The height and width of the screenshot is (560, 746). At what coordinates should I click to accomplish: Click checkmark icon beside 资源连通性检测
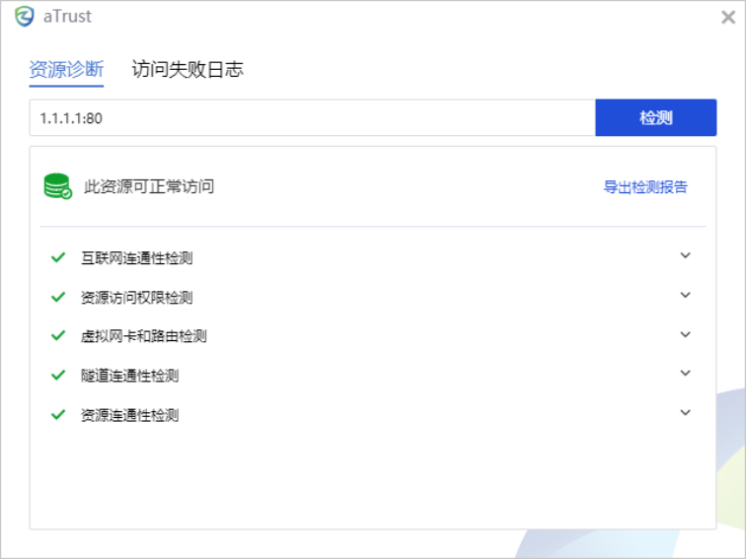pyautogui.click(x=58, y=414)
